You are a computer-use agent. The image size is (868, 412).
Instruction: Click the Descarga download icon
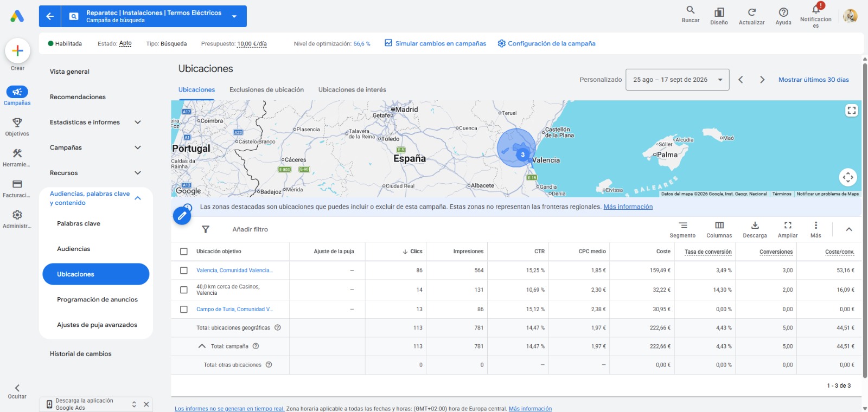pos(755,226)
